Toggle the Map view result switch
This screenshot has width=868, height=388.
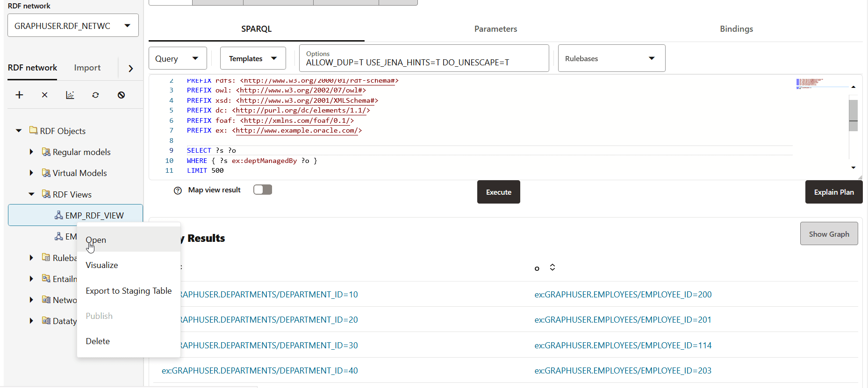(x=263, y=190)
